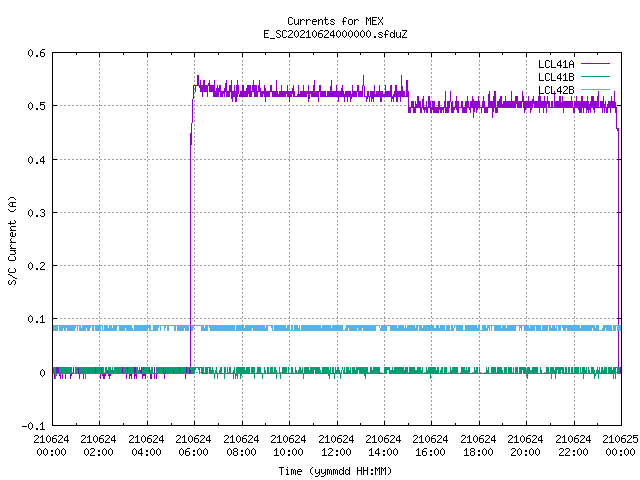
Task: Click the x-axis tick 210624 06:00
Action: [193, 446]
